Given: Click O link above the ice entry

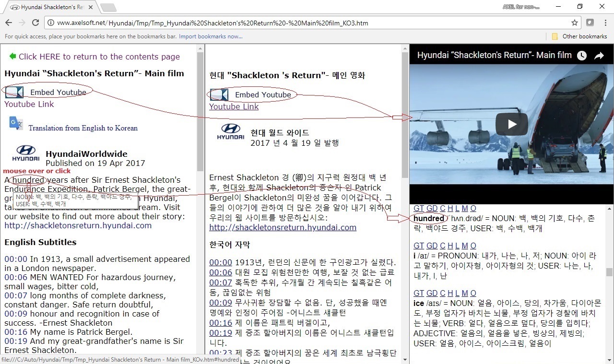Looking at the screenshot, I should tap(473, 293).
